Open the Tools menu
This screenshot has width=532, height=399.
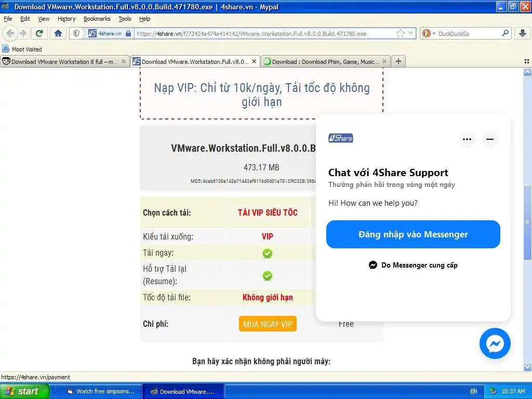(x=125, y=19)
